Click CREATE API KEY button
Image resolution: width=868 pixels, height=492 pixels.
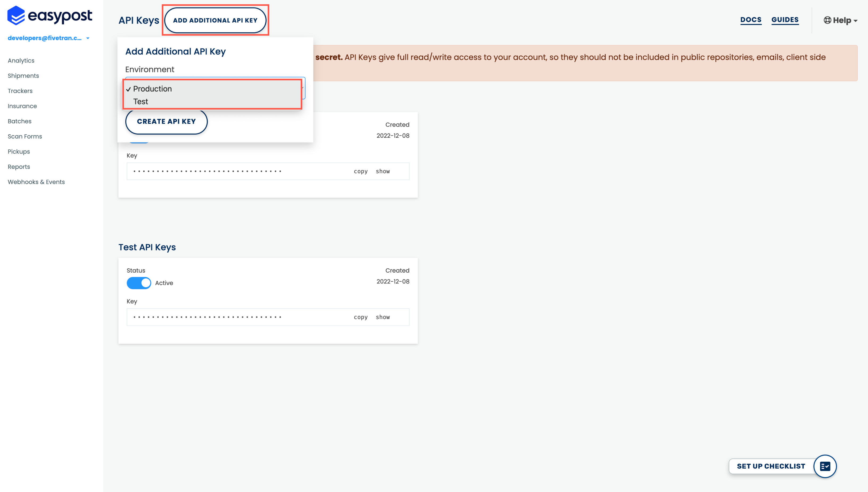click(166, 122)
